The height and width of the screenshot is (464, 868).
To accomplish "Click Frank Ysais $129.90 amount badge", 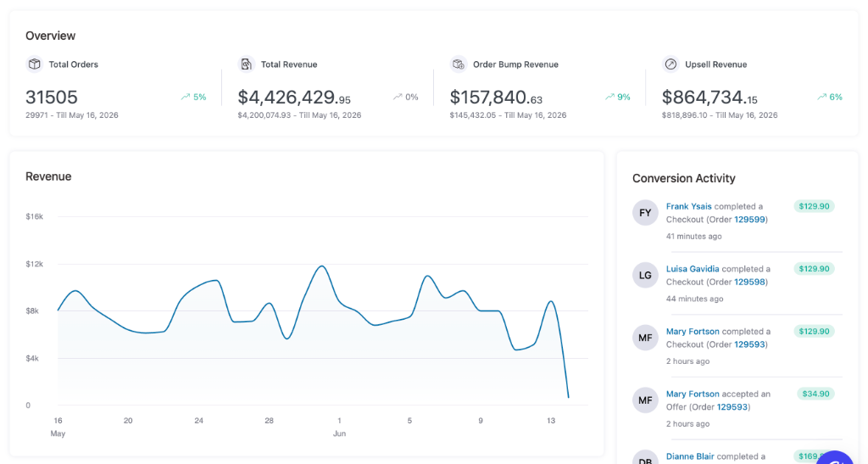I will [814, 206].
